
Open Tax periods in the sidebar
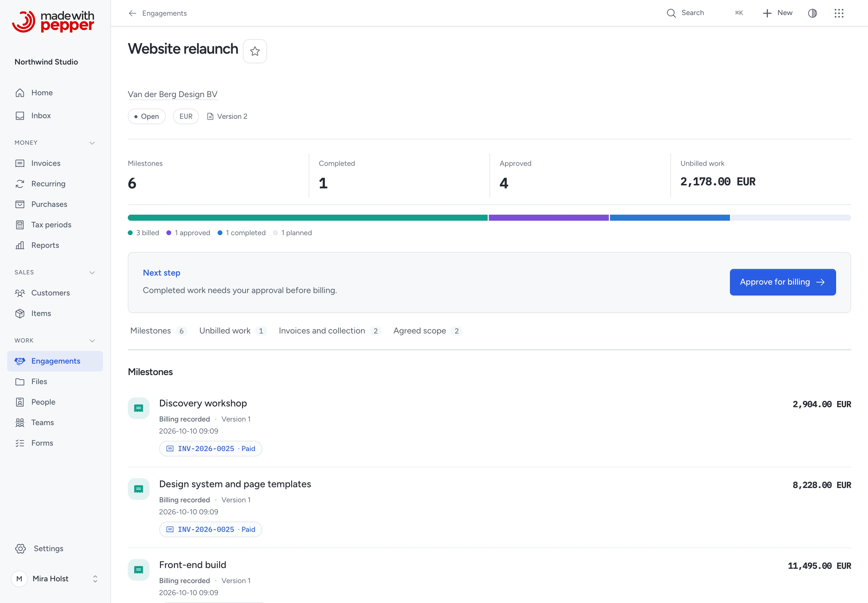(x=55, y=225)
